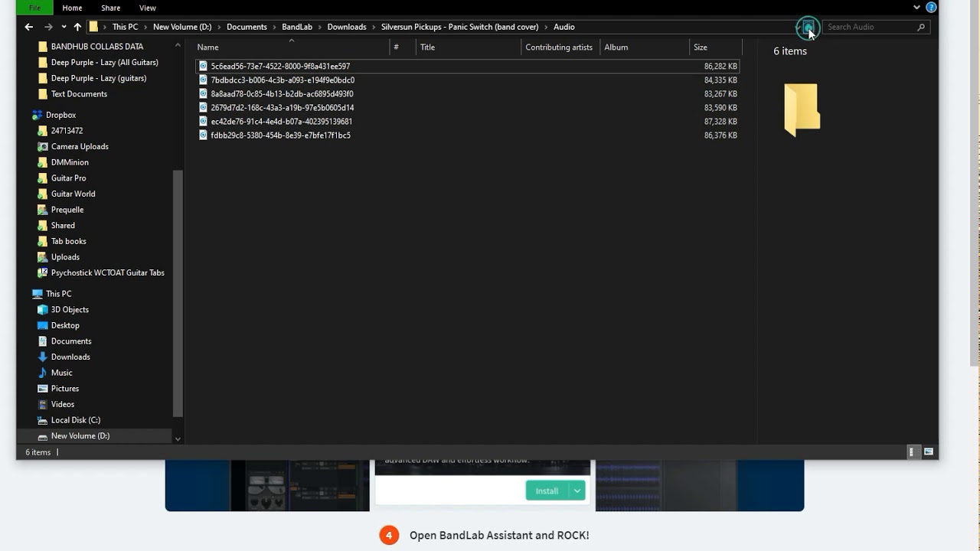The image size is (980, 551).
Task: Open the 24713472 Dropbox folder
Action: [67, 131]
